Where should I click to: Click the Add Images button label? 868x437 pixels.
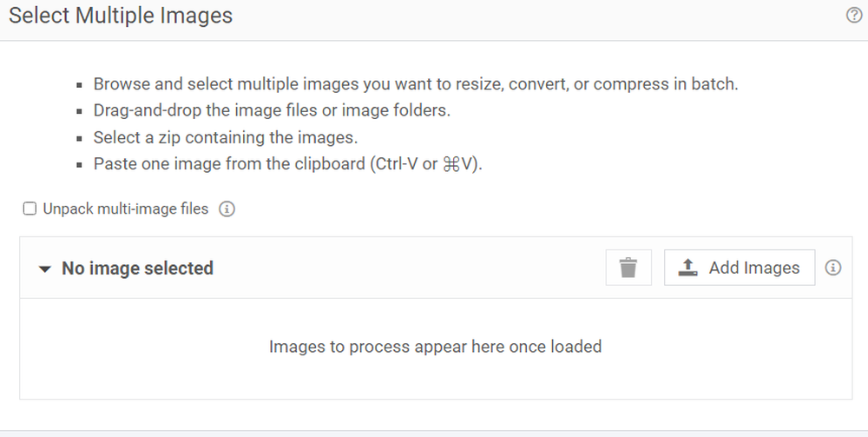(754, 268)
